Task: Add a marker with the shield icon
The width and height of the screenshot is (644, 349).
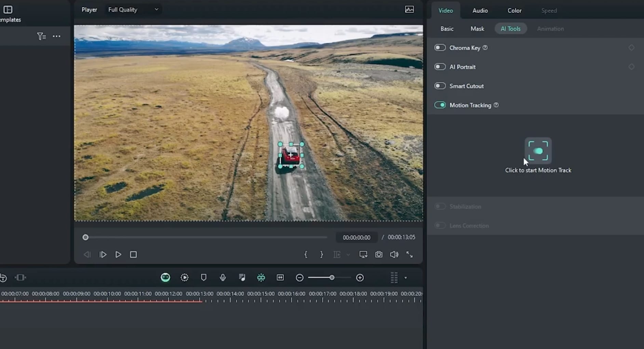Action: 204,278
